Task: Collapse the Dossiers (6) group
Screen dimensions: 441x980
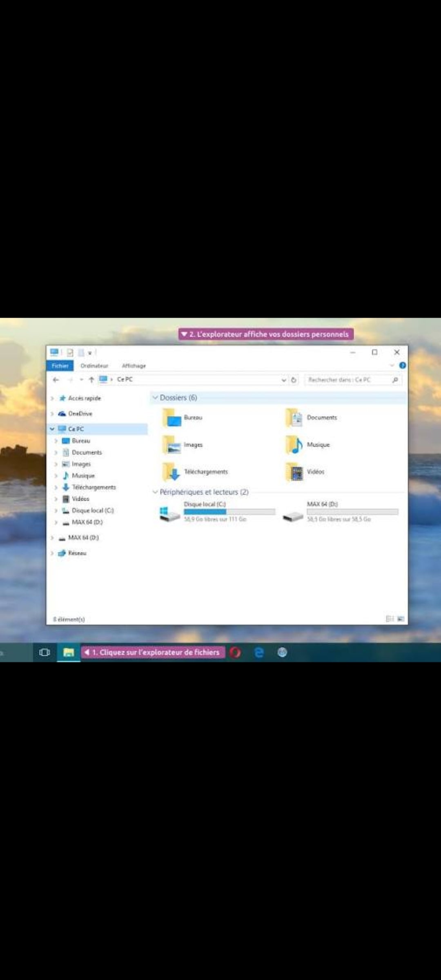Action: (155, 397)
